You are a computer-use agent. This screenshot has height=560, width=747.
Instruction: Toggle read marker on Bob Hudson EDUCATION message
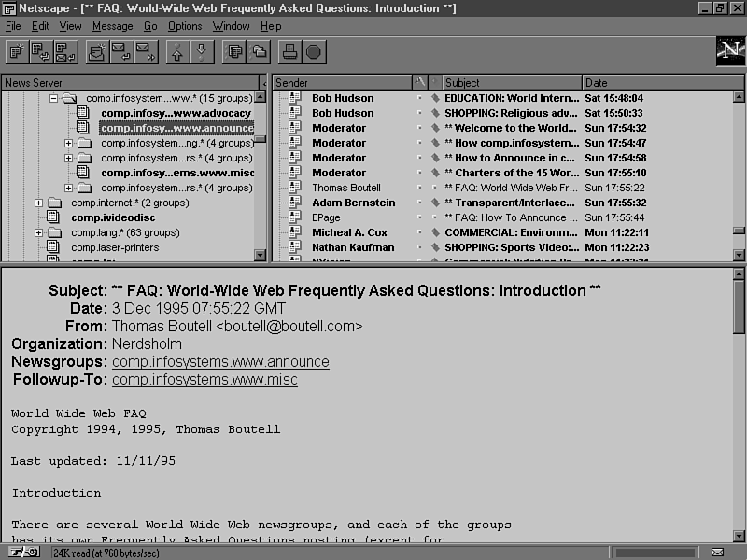pyautogui.click(x=434, y=98)
